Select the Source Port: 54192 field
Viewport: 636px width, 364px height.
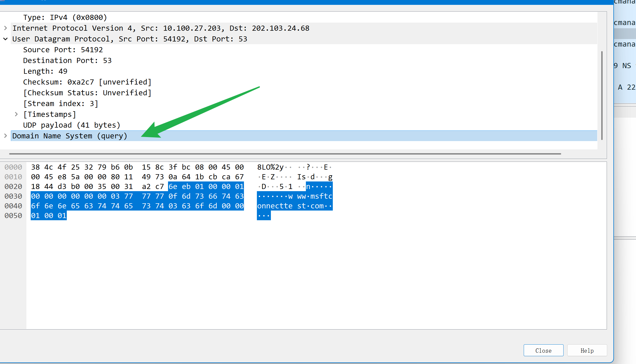[x=63, y=50]
